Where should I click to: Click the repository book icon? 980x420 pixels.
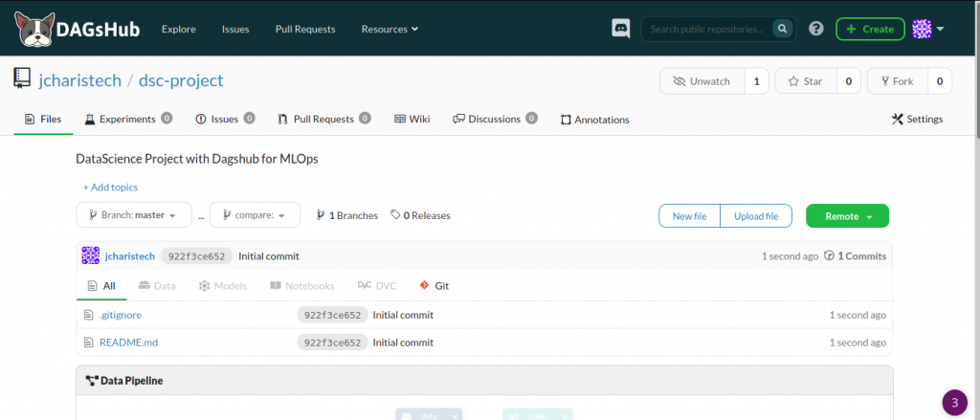tap(22, 78)
